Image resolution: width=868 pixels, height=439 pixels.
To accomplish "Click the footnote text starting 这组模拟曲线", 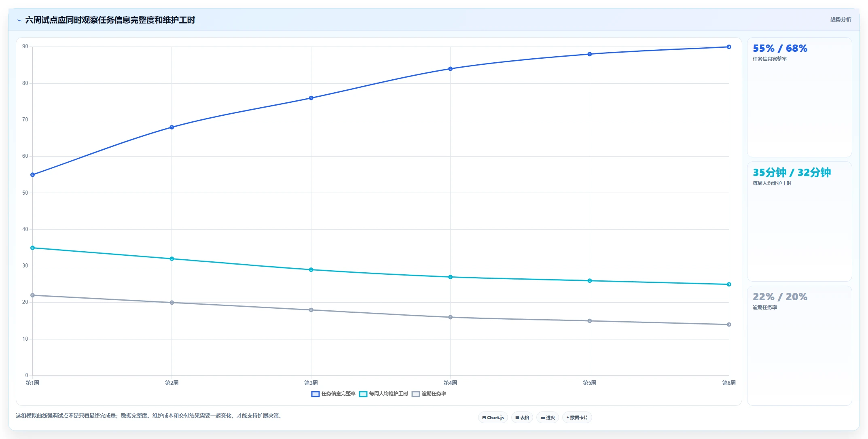I will coord(149,416).
